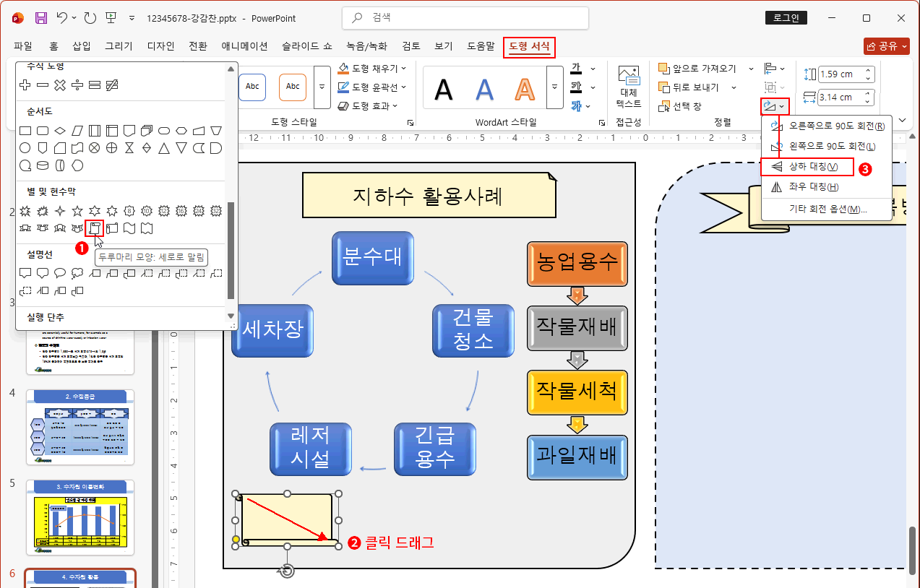The height and width of the screenshot is (588, 920).
Task: Click the 로그인 (Login) button
Action: pos(786,17)
